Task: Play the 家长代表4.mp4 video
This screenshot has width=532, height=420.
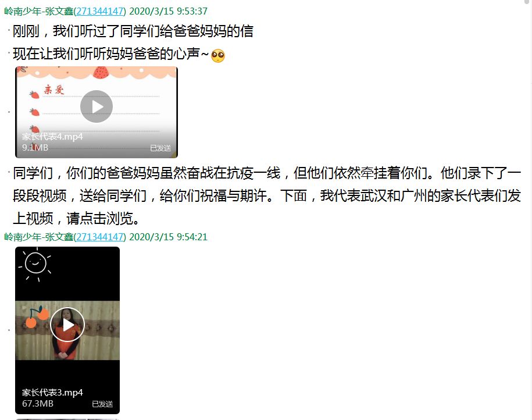Action: (x=97, y=106)
